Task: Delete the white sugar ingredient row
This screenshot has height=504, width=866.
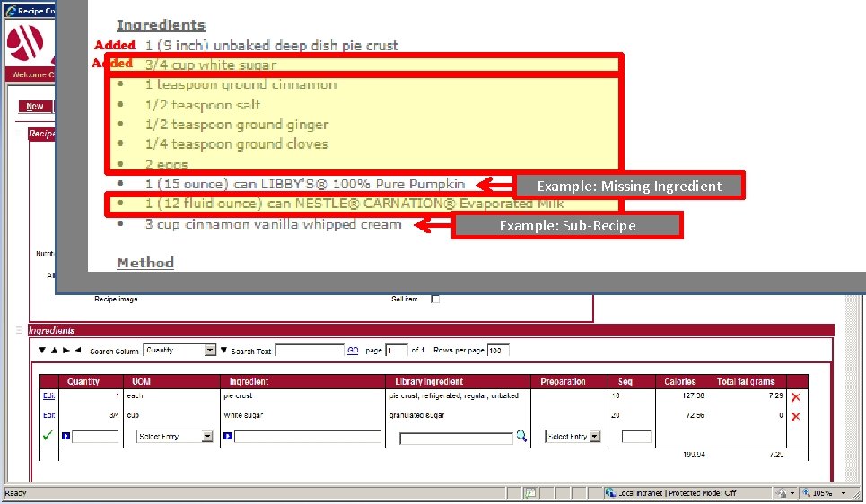Action: point(795,416)
